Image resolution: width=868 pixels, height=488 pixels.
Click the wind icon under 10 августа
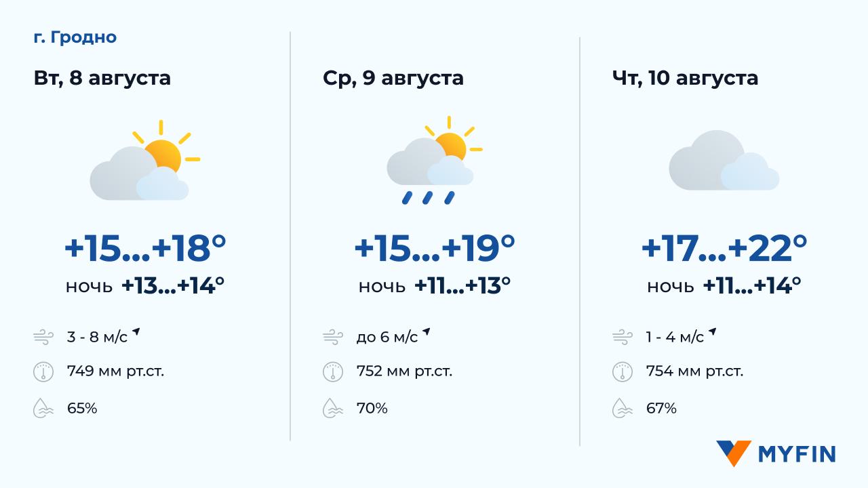pyautogui.click(x=622, y=336)
